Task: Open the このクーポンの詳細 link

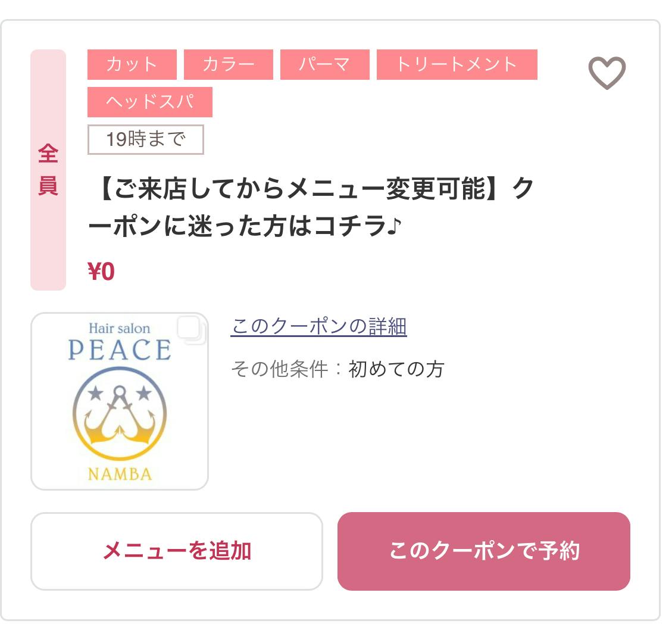Action: pos(318,326)
